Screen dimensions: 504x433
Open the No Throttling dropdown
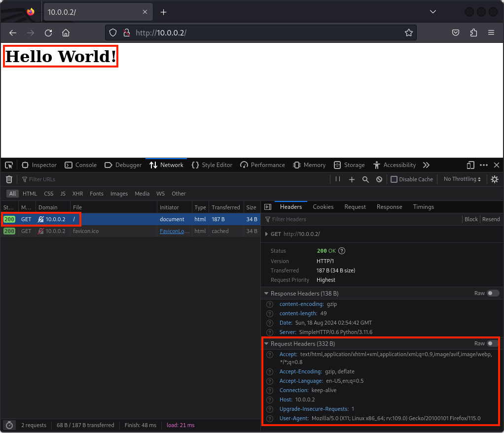[462, 179]
